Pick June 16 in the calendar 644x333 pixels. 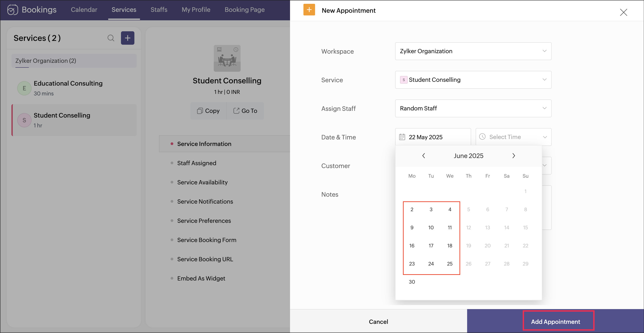412,246
